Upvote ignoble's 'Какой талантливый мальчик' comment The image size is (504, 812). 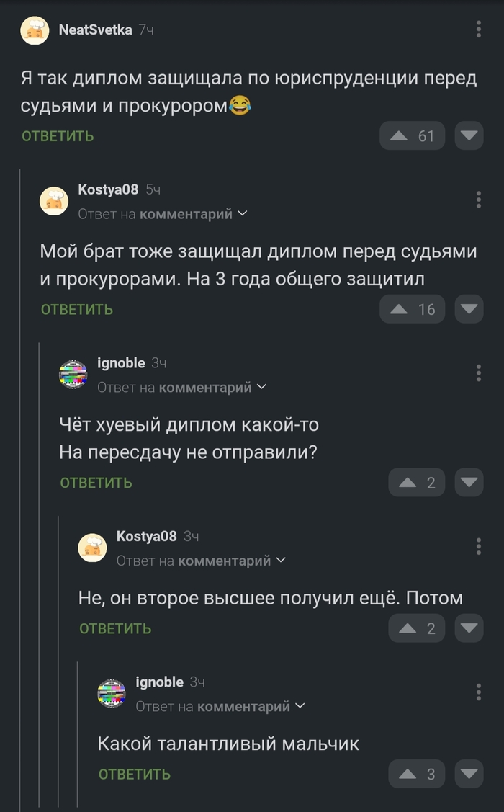[x=417, y=774]
